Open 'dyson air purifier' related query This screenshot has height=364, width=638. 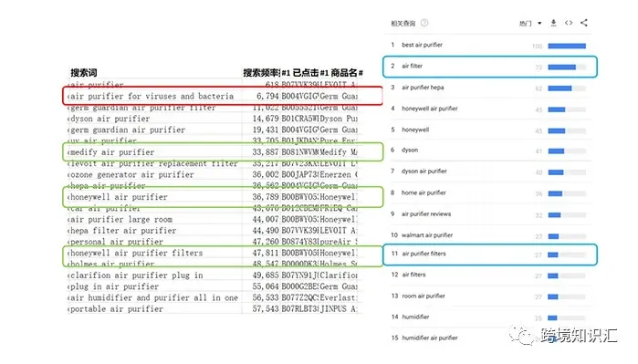click(424, 172)
